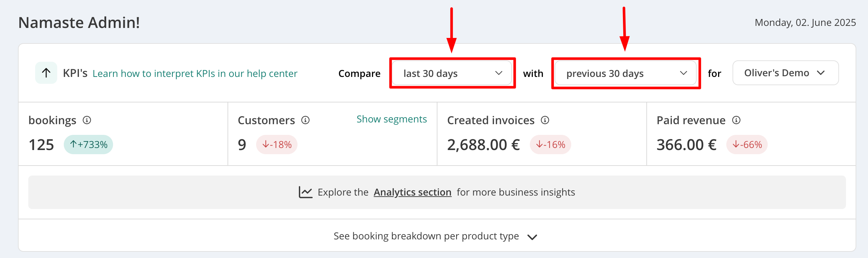Click the -66% paid revenue badge

point(747,145)
